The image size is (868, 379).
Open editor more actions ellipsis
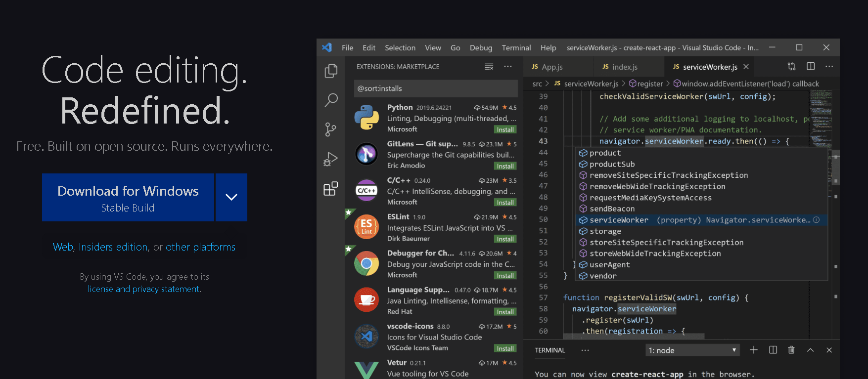coord(829,66)
